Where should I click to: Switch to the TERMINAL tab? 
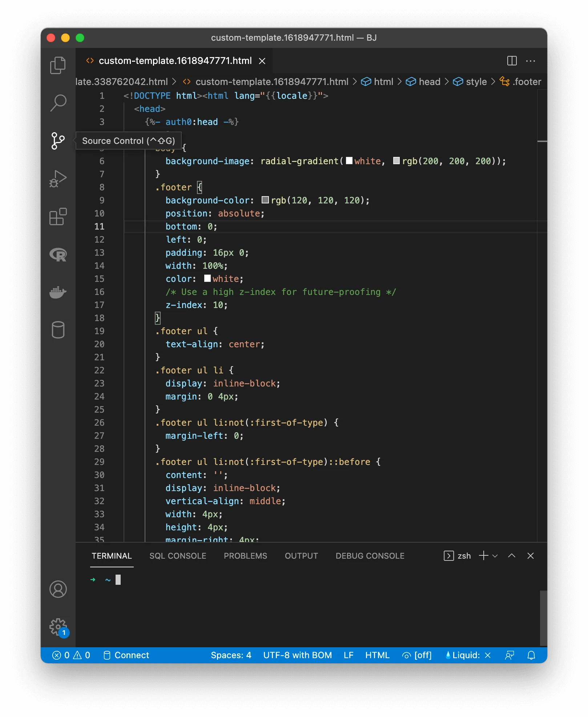point(112,556)
